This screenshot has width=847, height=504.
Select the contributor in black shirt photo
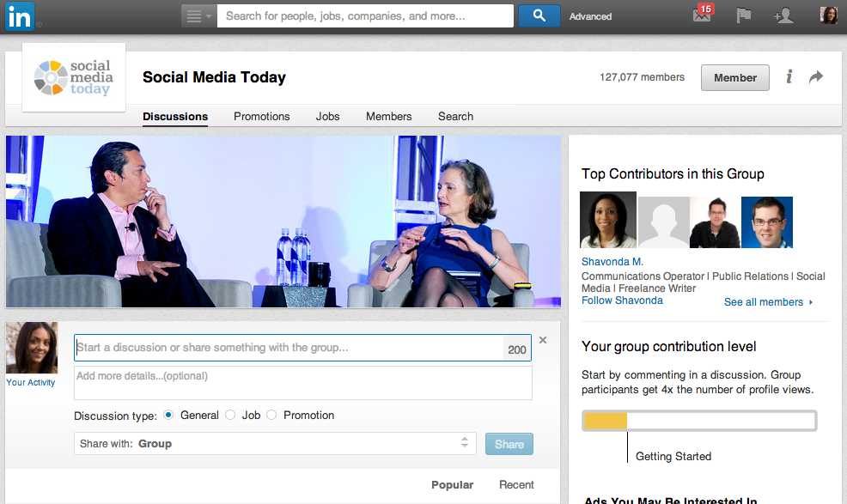point(716,222)
